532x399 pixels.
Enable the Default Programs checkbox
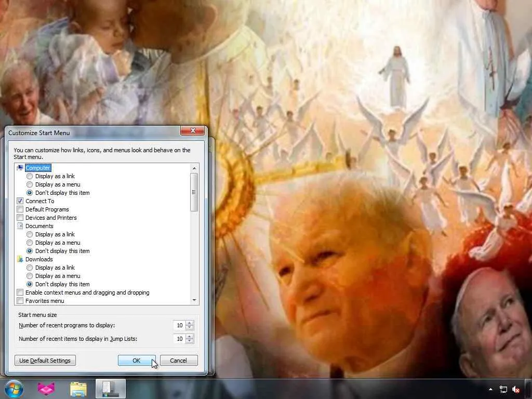click(20, 209)
